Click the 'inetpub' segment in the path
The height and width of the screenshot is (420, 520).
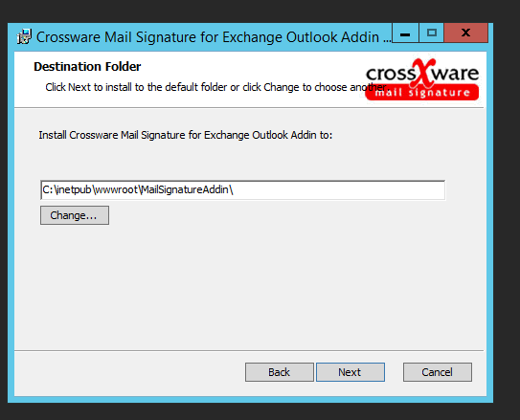click(74, 189)
